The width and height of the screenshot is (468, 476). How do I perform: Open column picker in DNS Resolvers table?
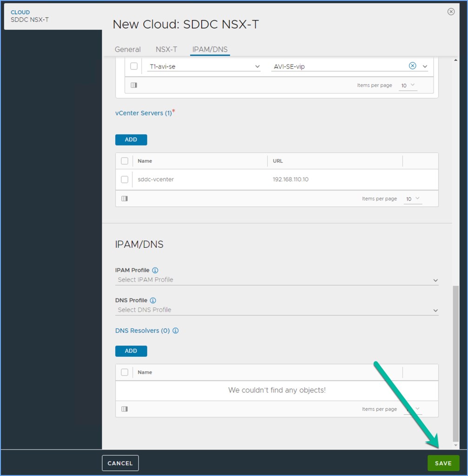(x=125, y=409)
